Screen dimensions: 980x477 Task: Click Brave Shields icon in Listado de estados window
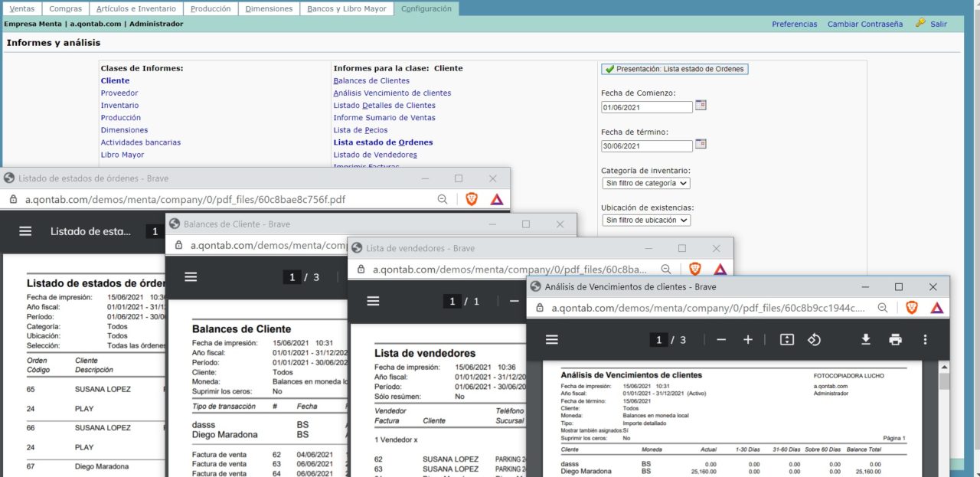(472, 199)
